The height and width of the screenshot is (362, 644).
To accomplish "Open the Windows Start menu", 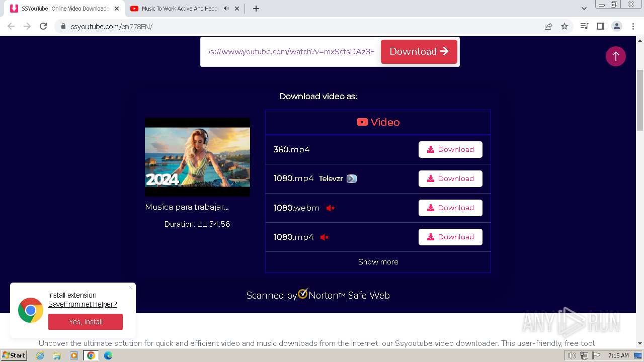I will [14, 355].
